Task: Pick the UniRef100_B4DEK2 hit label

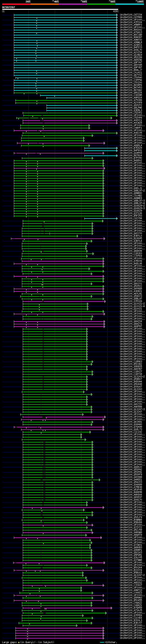Action: [x=131, y=161]
